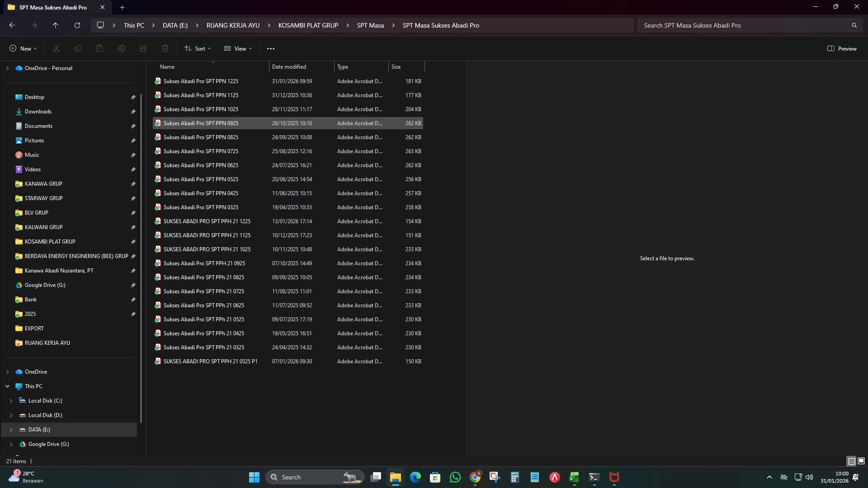
Task: Go to SPT Masa via breadcrumb link
Action: pos(370,25)
